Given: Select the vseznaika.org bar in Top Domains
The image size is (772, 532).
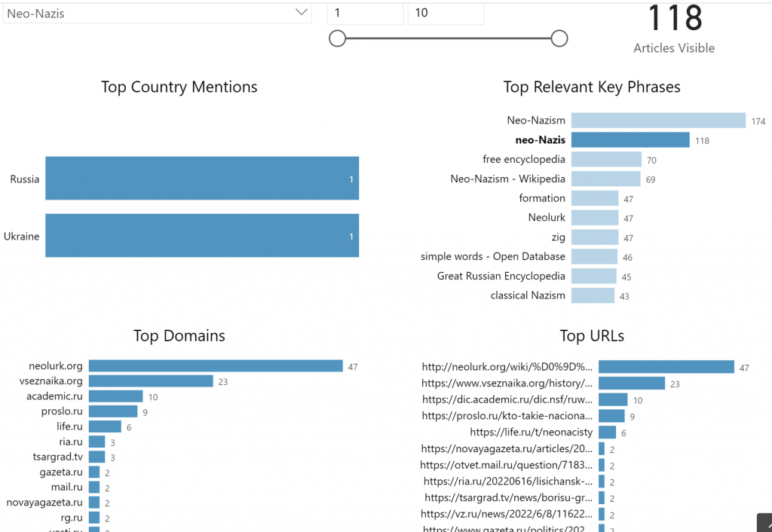Looking at the screenshot, I should tap(151, 381).
